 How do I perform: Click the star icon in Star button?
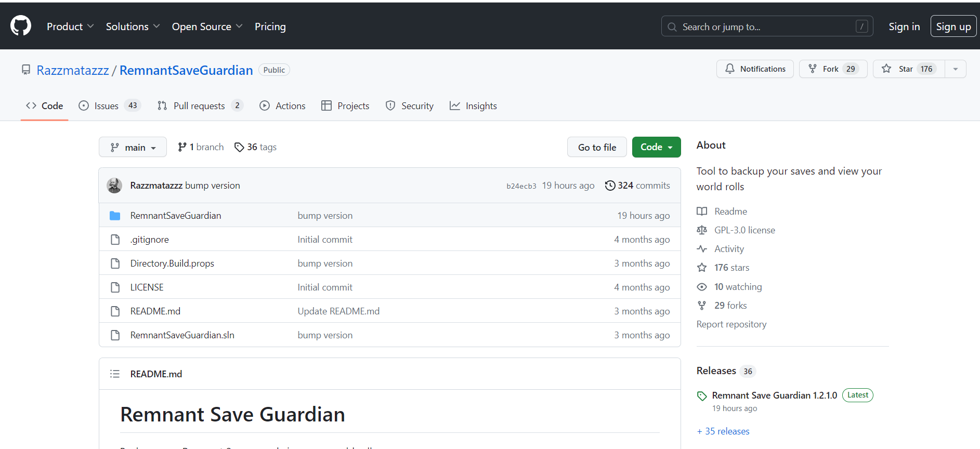[x=886, y=69]
